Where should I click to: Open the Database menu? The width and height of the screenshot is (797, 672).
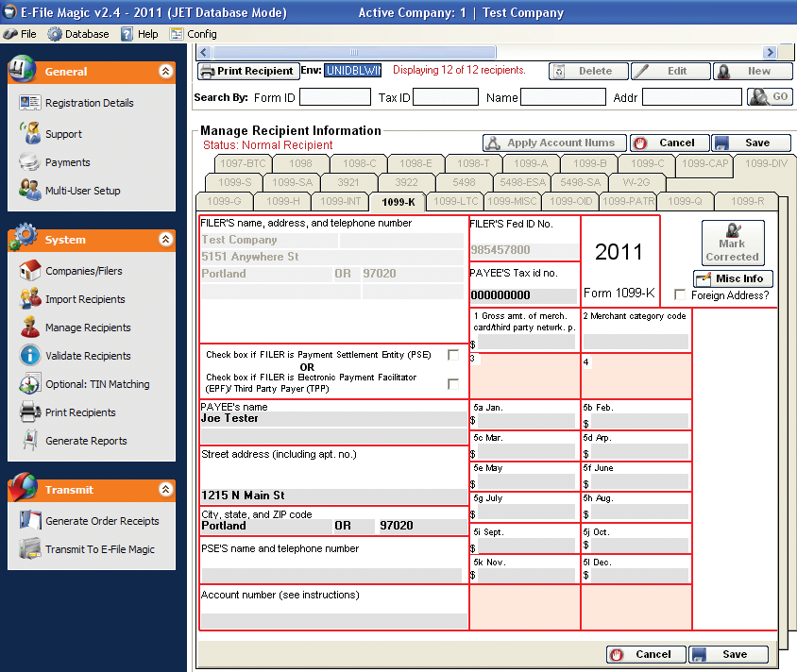click(78, 34)
